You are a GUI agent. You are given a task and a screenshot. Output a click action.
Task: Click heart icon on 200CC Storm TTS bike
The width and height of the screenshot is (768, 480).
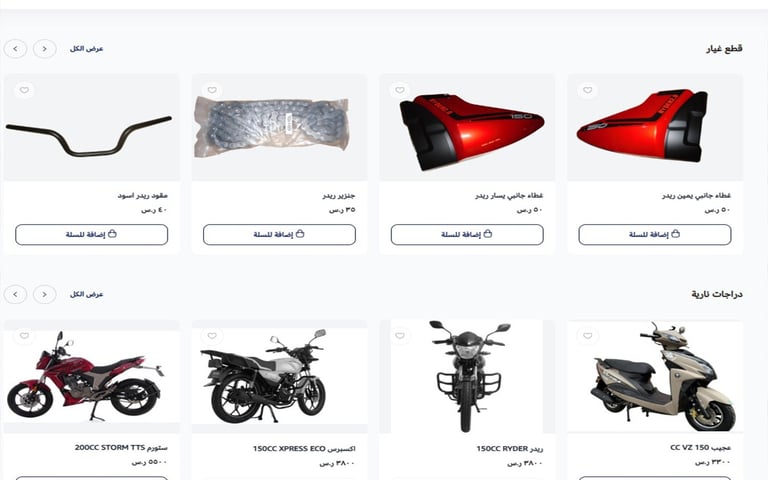pyautogui.click(x=24, y=336)
